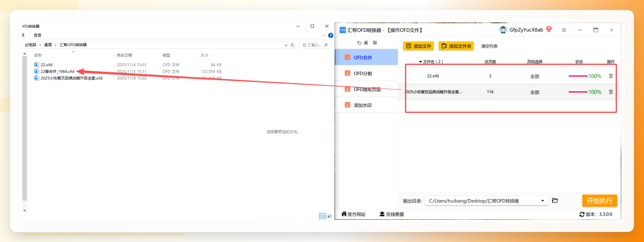Open the output folder browse icon
Viewport: 644px width, 242px height.
pos(555,200)
